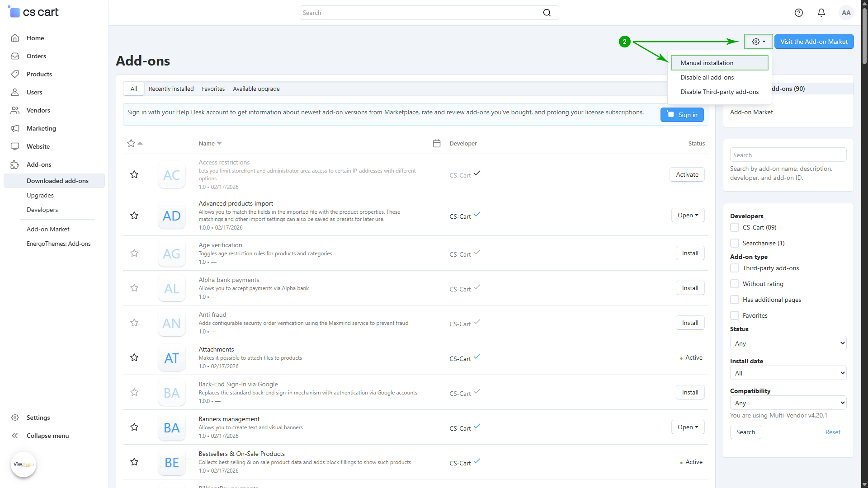
Task: Click the help question mark icon
Action: (798, 13)
